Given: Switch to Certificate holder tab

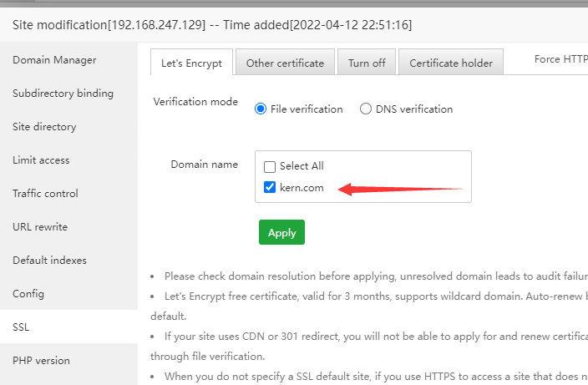Looking at the screenshot, I should pos(450,63).
